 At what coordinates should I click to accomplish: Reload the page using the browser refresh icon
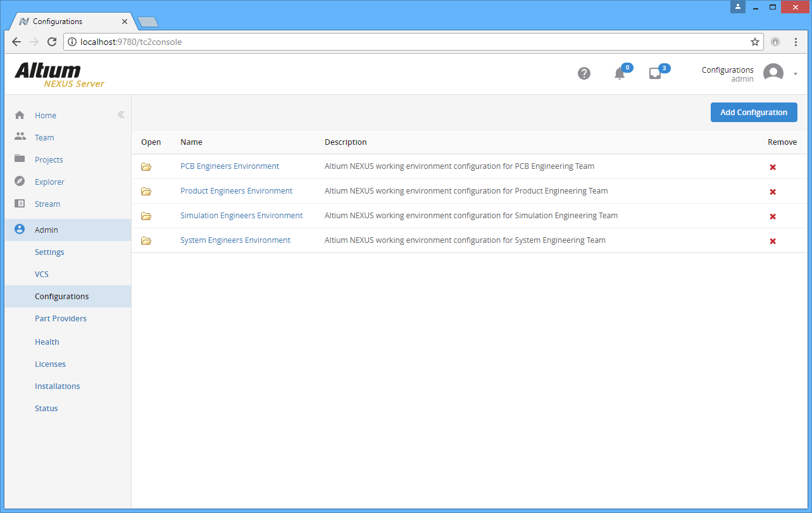(52, 42)
